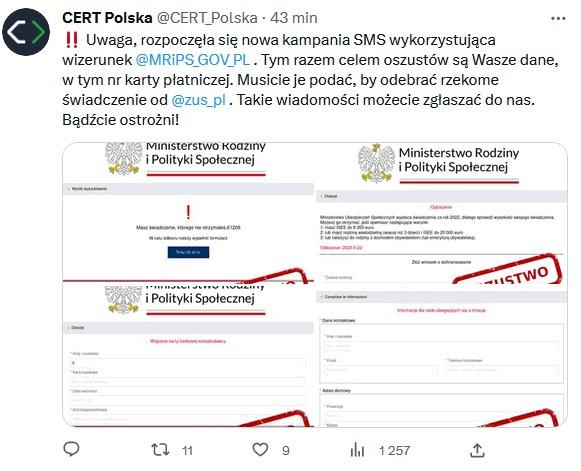Click the reply speech bubble icon
Screen dimensions: 581x471
tap(72, 449)
